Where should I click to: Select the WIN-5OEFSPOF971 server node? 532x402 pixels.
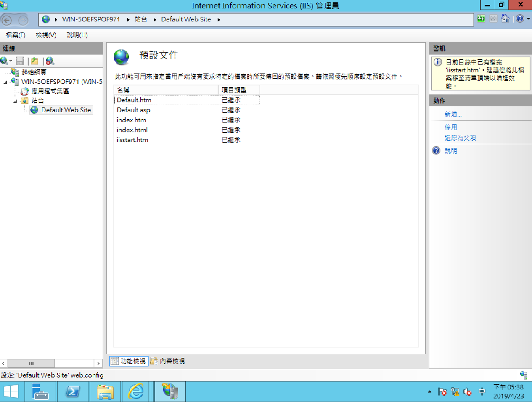[62, 81]
